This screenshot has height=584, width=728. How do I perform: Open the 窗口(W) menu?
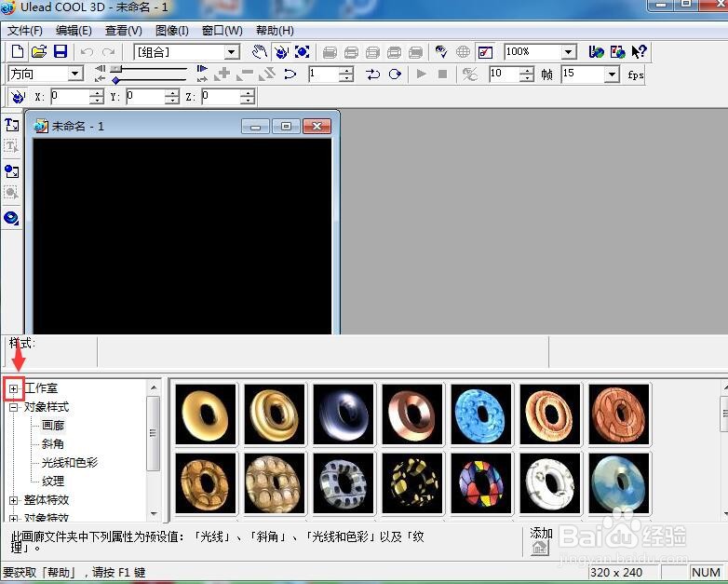[222, 31]
